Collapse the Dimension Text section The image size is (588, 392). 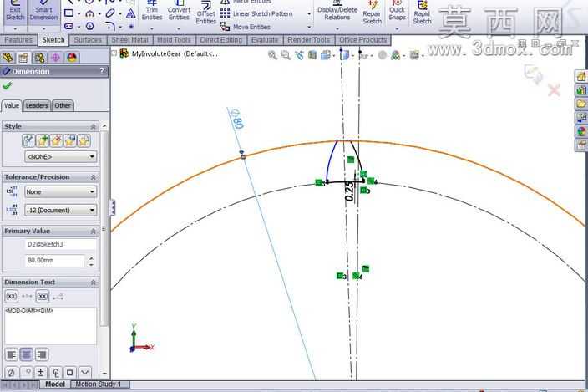click(93, 283)
